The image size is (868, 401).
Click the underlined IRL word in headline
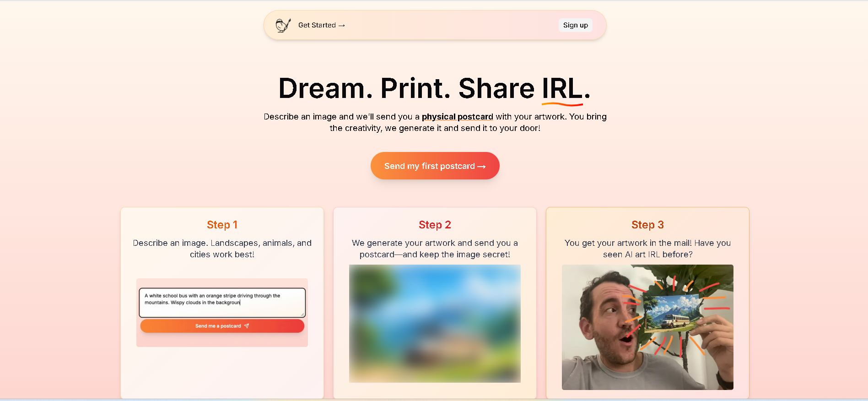562,89
